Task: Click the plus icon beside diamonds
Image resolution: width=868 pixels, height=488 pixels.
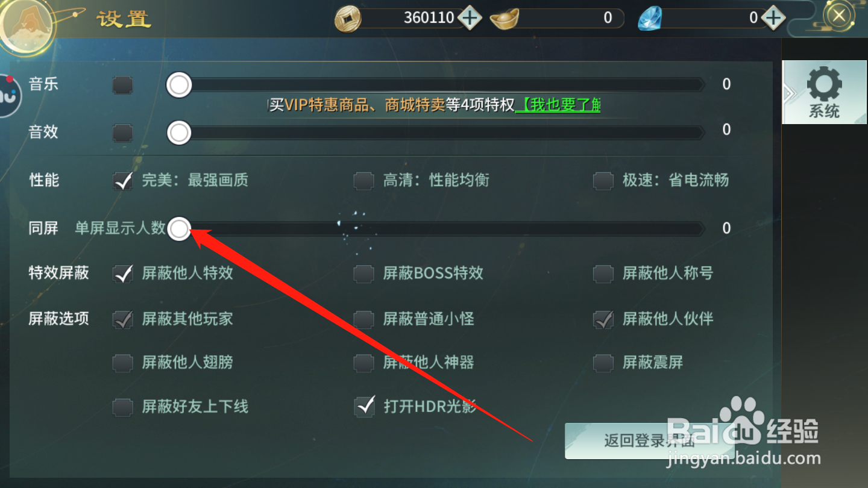Action: pyautogui.click(x=773, y=17)
